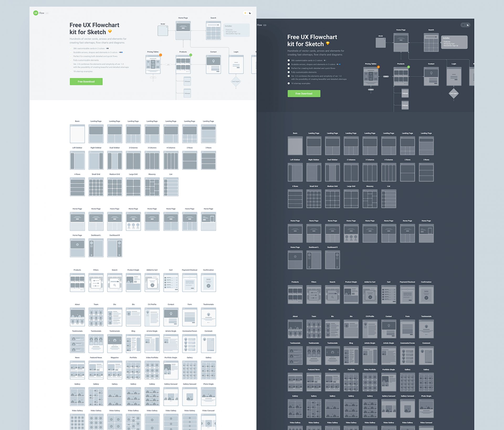Select the Small Grid card on dark page
Viewport: 504px width, 430px height.
point(314,199)
